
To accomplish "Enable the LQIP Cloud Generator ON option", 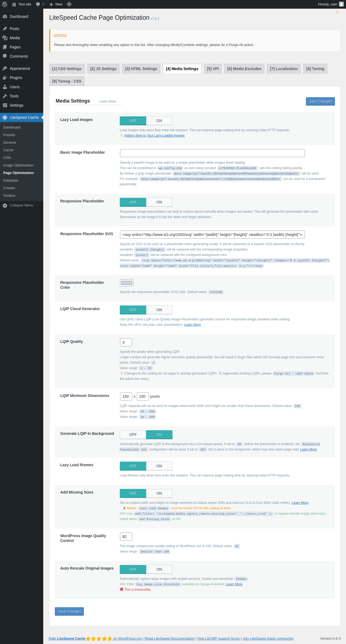I will (159, 310).
